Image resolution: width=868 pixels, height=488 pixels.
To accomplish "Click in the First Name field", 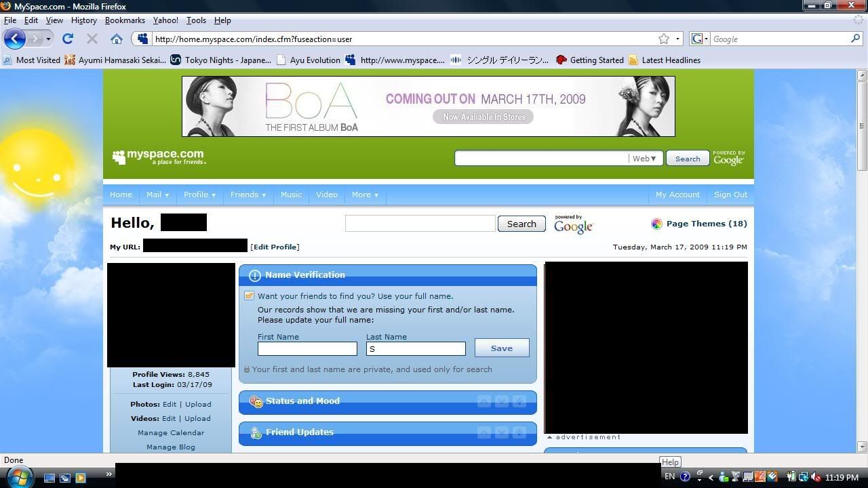I will 307,348.
